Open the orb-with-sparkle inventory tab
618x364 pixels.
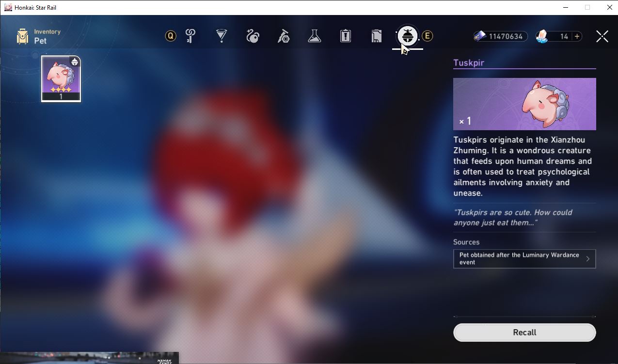pyautogui.click(x=253, y=36)
